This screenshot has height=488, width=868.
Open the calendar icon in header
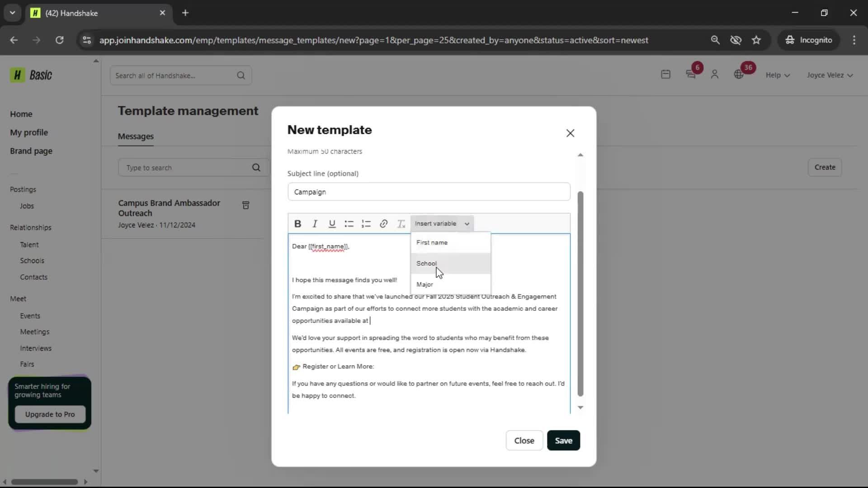[665, 75]
